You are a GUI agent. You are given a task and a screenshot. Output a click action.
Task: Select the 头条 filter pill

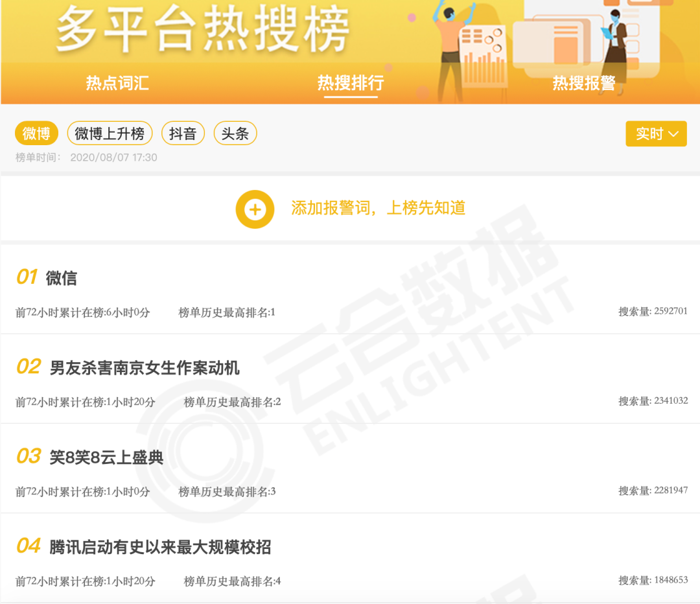pos(235,133)
